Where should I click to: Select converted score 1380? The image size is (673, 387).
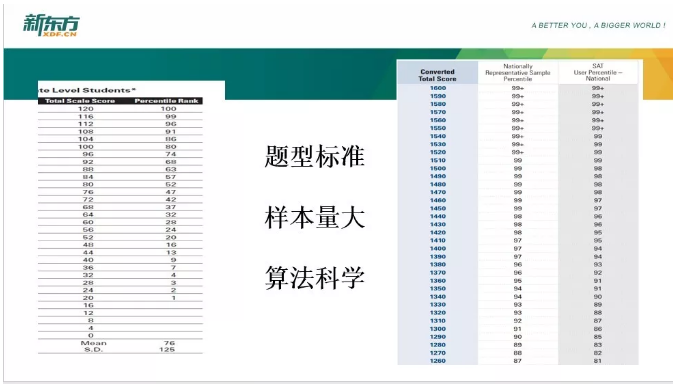pyautogui.click(x=438, y=265)
